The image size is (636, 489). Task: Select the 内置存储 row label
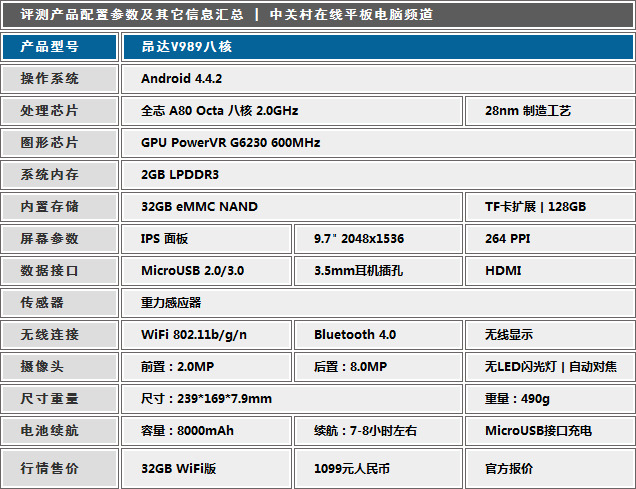tap(60, 207)
